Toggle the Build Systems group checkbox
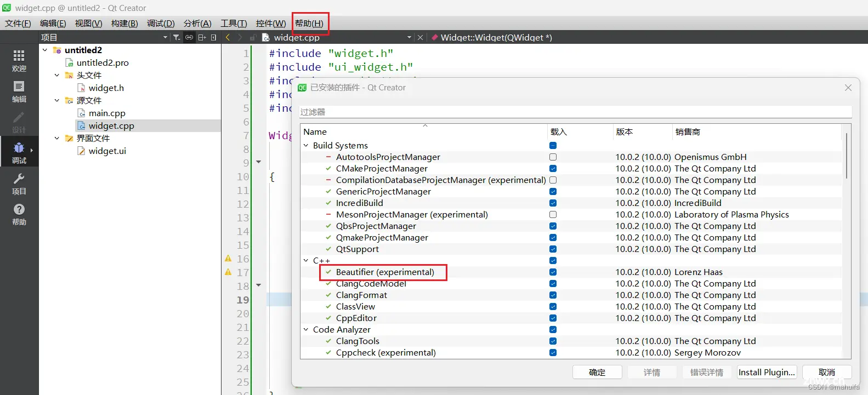 tap(553, 145)
